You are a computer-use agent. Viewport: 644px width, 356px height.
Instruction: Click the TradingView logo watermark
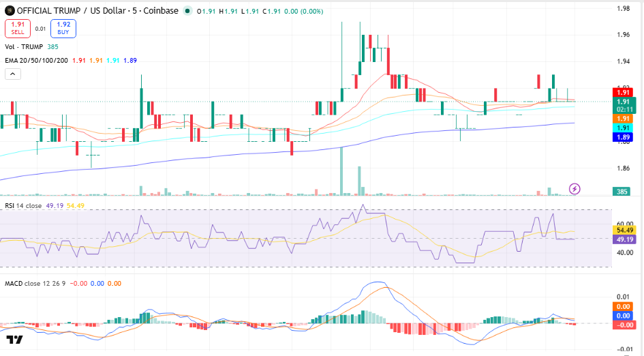click(14, 340)
